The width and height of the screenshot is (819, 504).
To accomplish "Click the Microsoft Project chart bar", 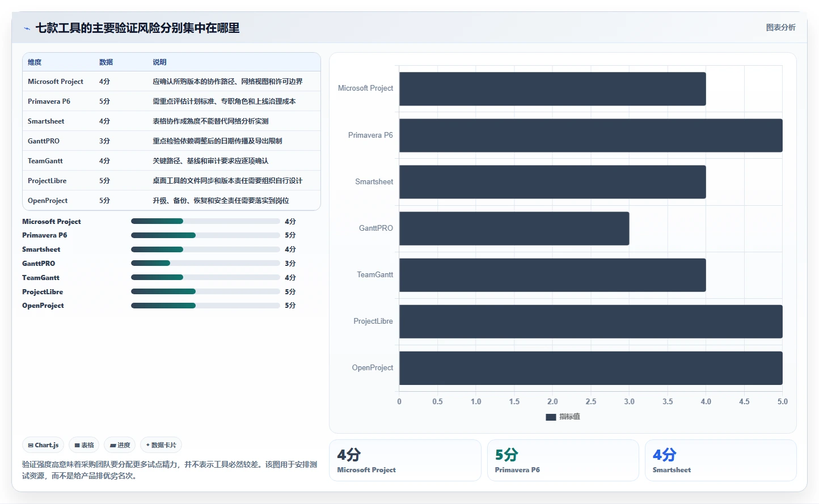I will (552, 88).
